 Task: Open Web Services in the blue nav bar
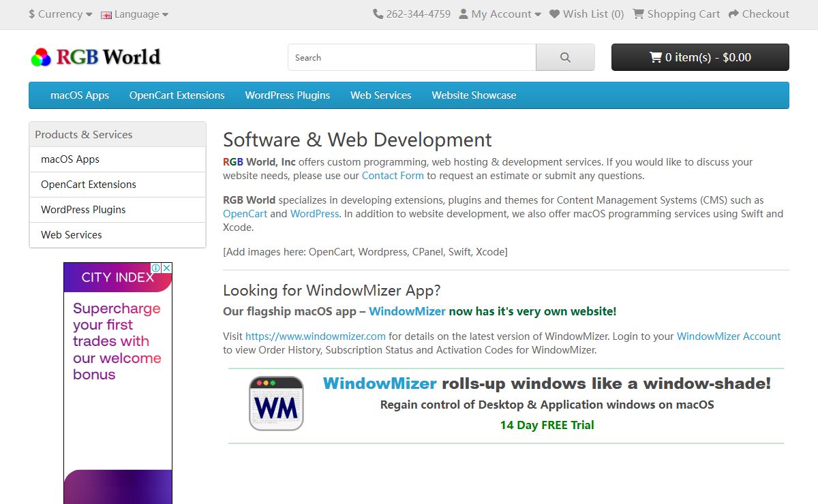pos(381,95)
